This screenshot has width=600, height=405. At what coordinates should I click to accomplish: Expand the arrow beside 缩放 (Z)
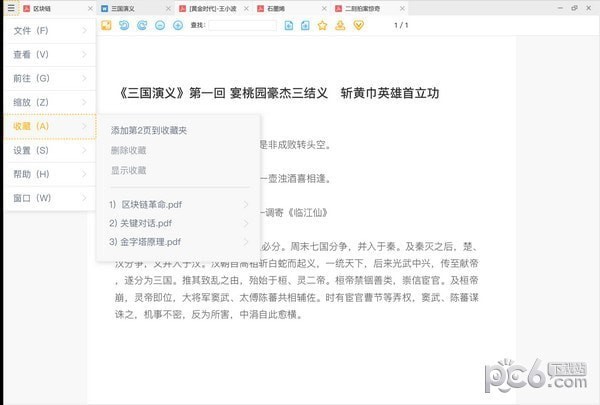(85, 103)
